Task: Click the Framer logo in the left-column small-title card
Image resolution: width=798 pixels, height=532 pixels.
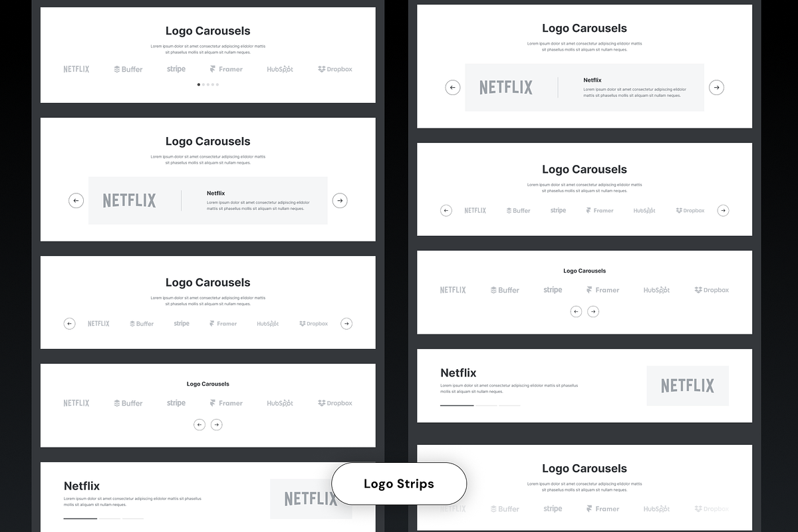Action: [226, 403]
